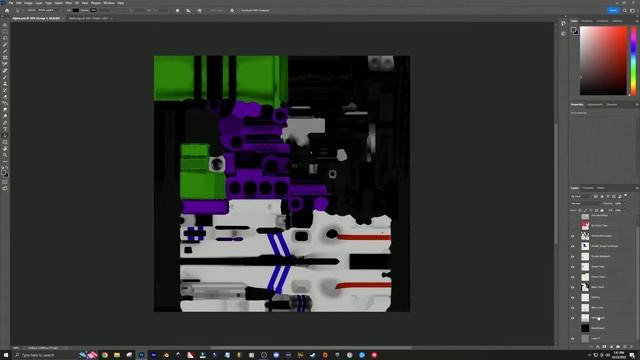Create a new layer with plus icon
This screenshot has width=640, height=360.
[625, 347]
